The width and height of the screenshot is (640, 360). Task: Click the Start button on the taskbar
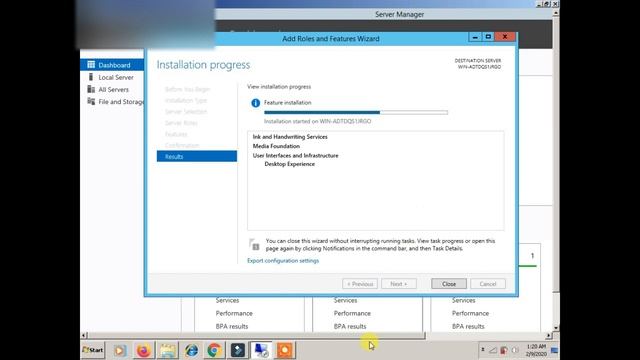pyautogui.click(x=93, y=350)
